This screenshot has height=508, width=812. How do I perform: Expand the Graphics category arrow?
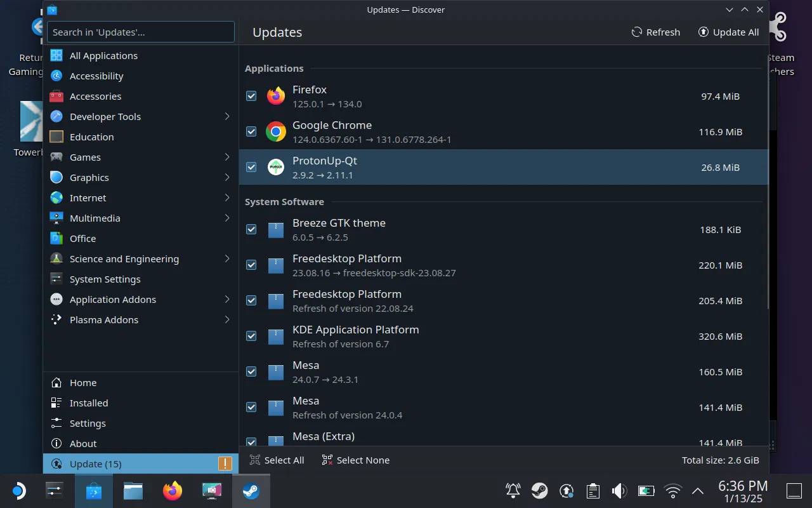click(x=227, y=178)
